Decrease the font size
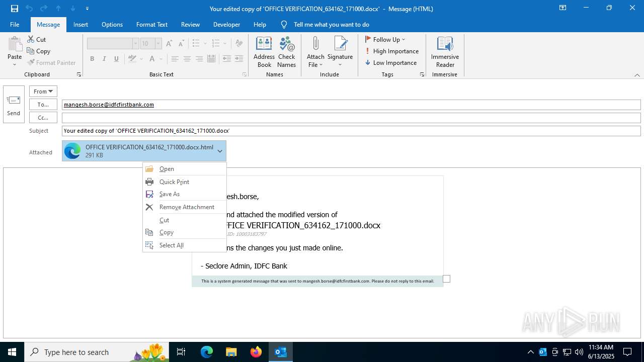 [x=181, y=44]
